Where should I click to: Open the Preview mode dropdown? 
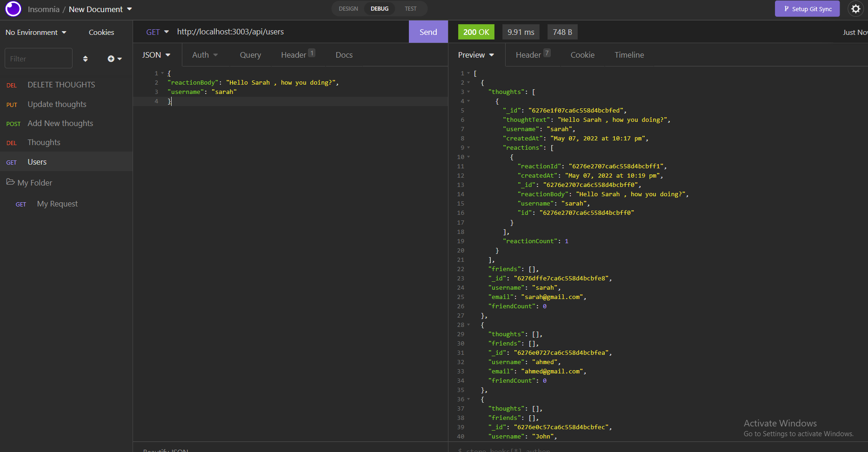coord(476,55)
